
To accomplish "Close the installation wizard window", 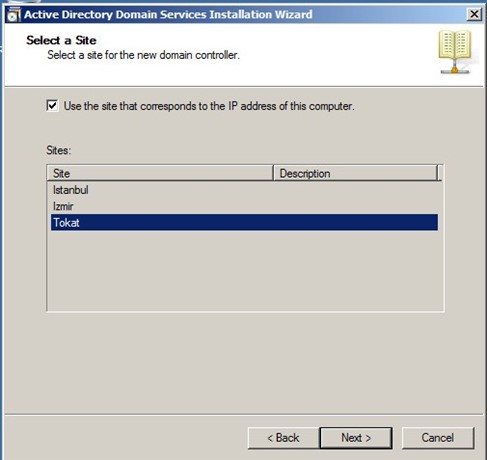I will click(474, 14).
